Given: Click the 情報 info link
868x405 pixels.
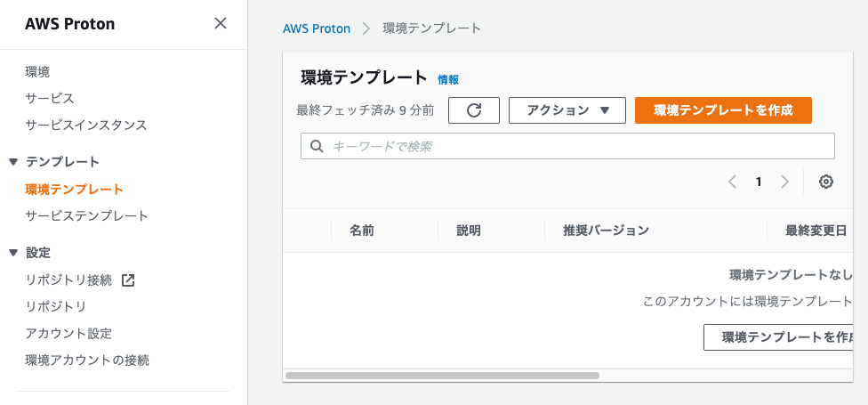Looking at the screenshot, I should point(448,80).
